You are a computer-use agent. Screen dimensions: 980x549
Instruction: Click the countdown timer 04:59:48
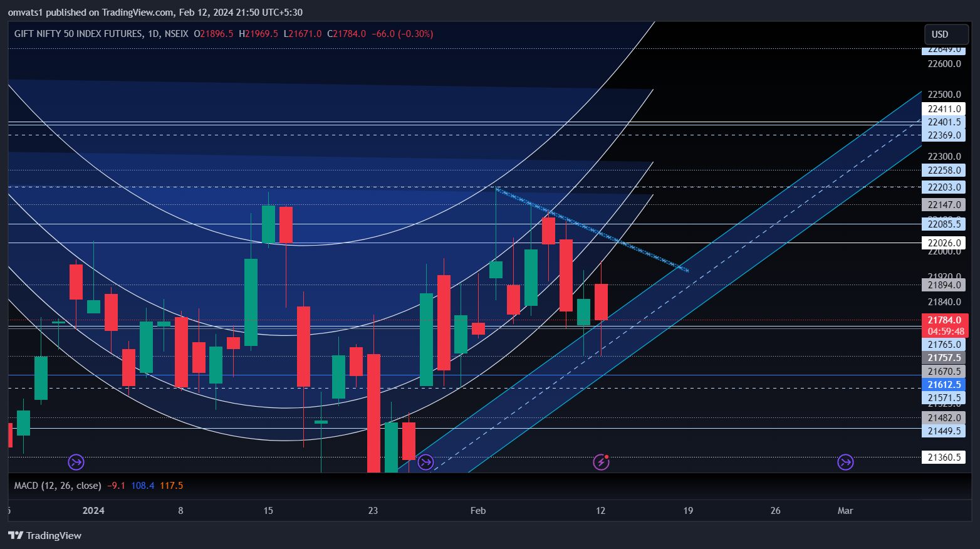pyautogui.click(x=946, y=332)
